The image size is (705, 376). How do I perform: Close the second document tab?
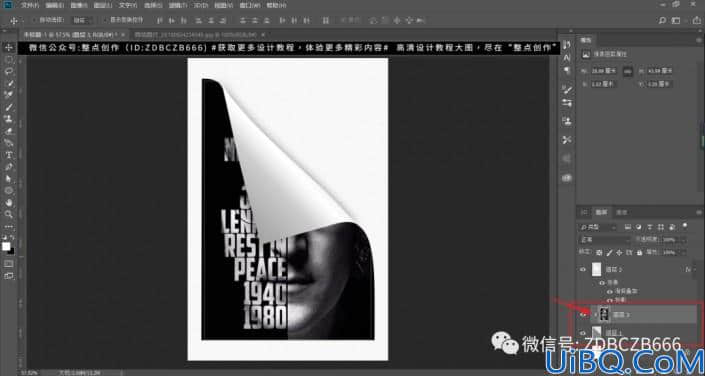[263, 35]
